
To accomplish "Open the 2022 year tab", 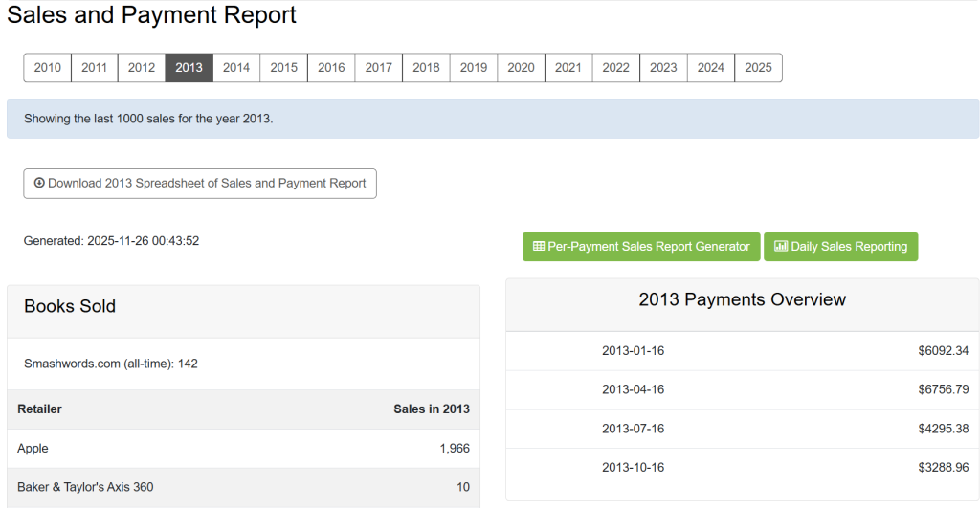I will [615, 68].
